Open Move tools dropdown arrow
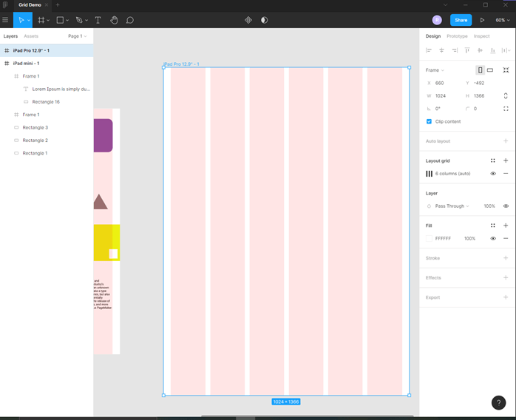The width and height of the screenshot is (516, 420). click(29, 21)
